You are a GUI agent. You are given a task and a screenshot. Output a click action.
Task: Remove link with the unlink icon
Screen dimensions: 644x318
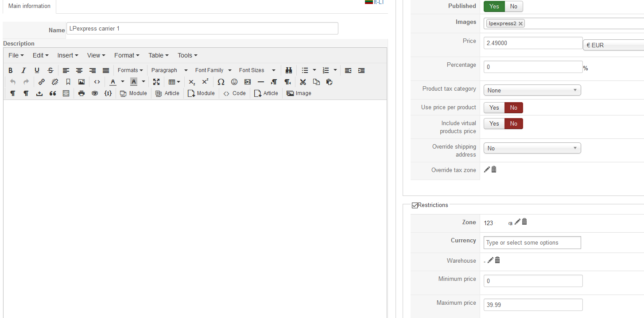[x=55, y=82]
